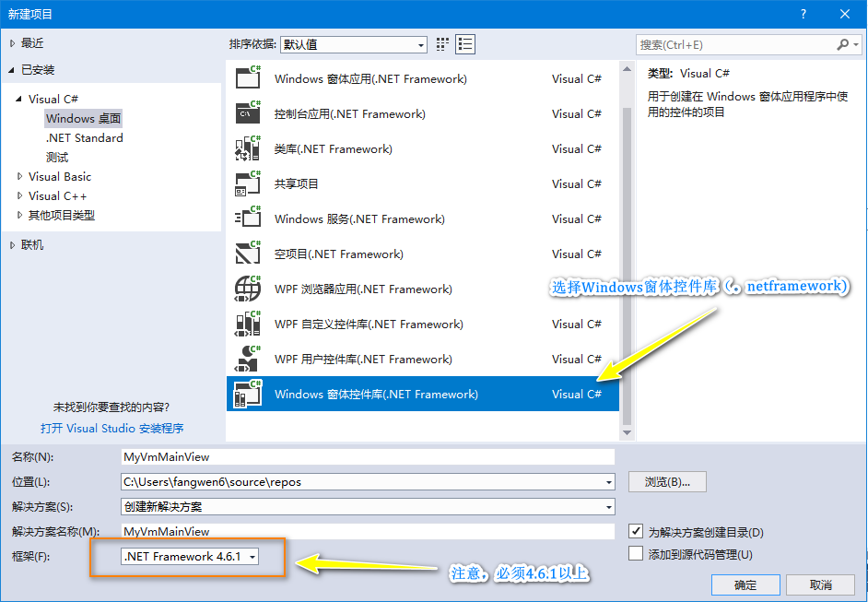The image size is (868, 602).
Task: Select the 共享项目 template icon
Action: (x=247, y=183)
